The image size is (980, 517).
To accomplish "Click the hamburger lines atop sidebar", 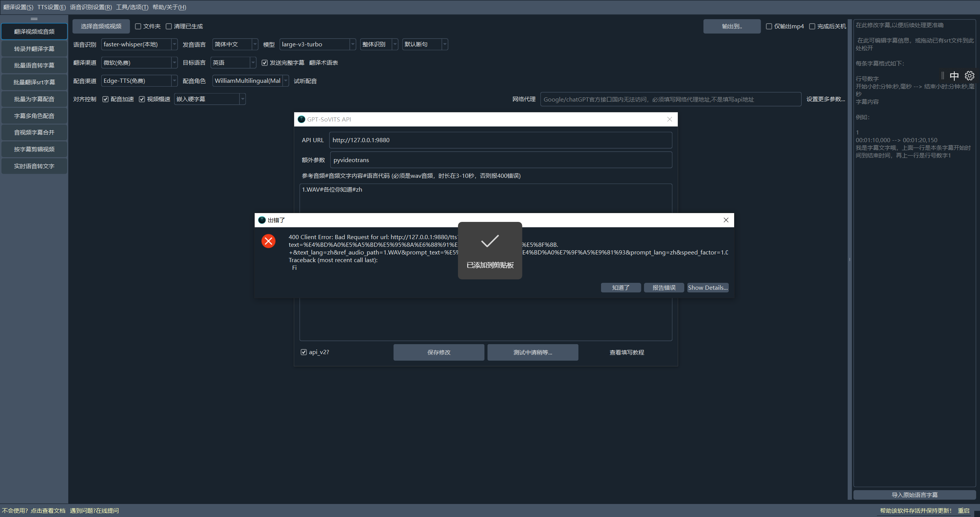I will click(x=34, y=19).
